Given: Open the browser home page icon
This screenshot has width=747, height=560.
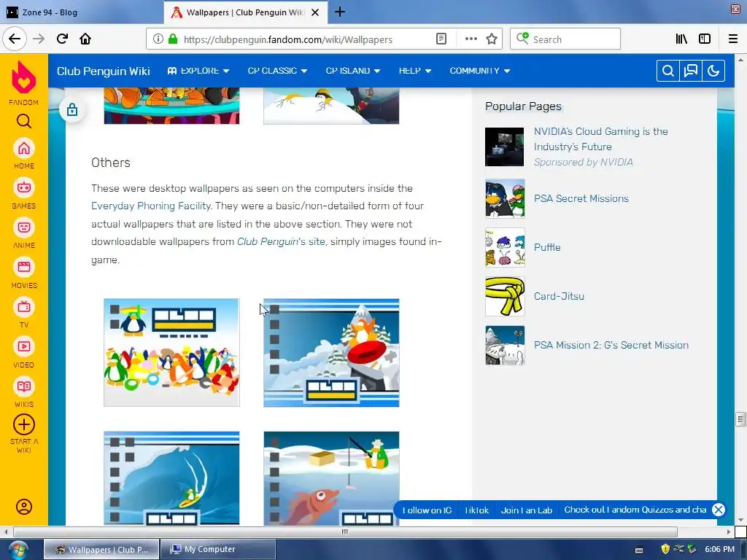Looking at the screenshot, I should [x=85, y=39].
